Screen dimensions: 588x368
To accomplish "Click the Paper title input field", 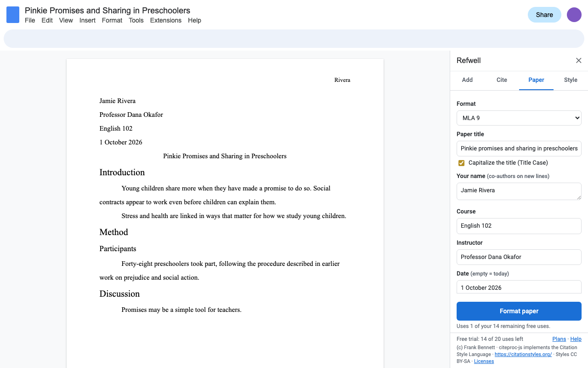I will (519, 149).
